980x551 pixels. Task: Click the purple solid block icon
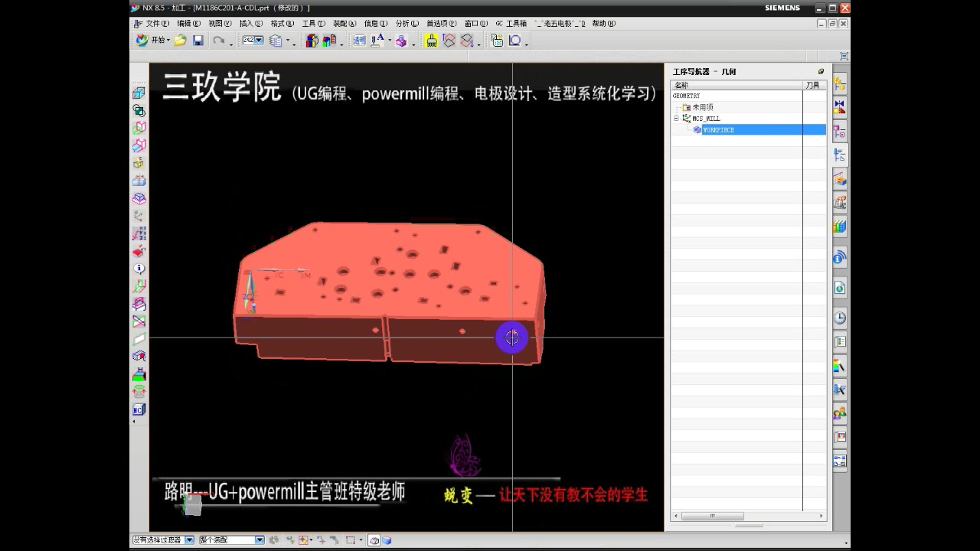401,41
